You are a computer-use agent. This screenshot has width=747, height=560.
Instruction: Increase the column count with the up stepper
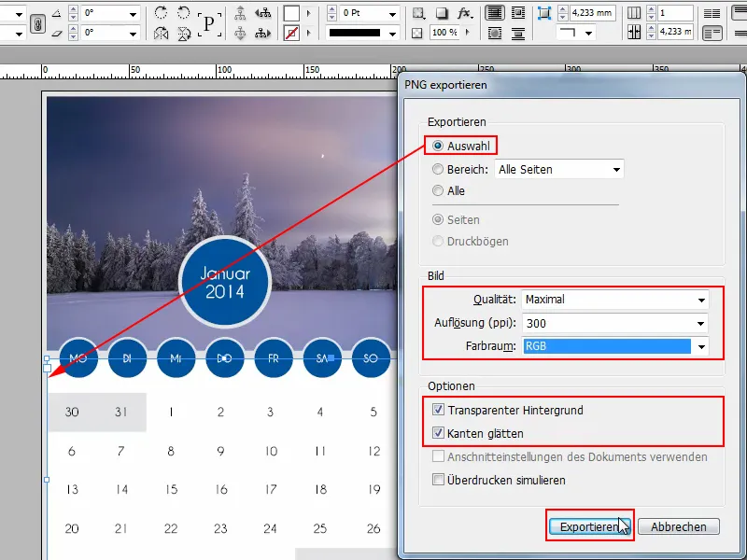click(651, 9)
